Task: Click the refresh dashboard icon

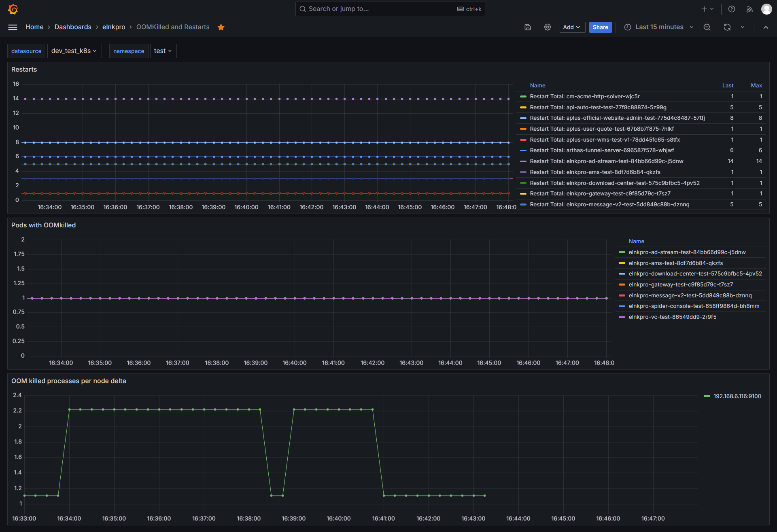Action: click(727, 27)
